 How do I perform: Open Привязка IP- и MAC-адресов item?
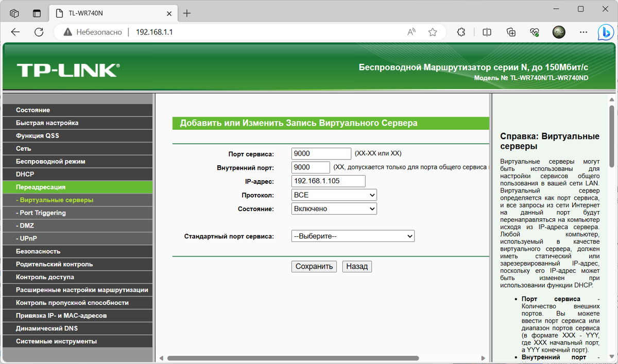(x=78, y=316)
